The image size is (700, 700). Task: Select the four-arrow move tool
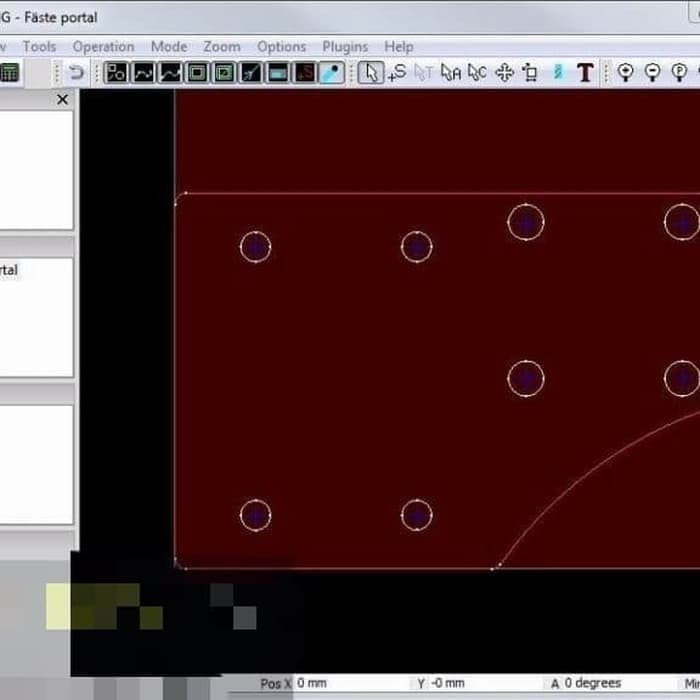(x=504, y=72)
